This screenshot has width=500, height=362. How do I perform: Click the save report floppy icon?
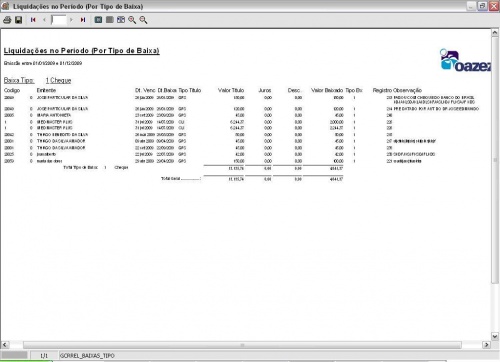click(x=19, y=20)
